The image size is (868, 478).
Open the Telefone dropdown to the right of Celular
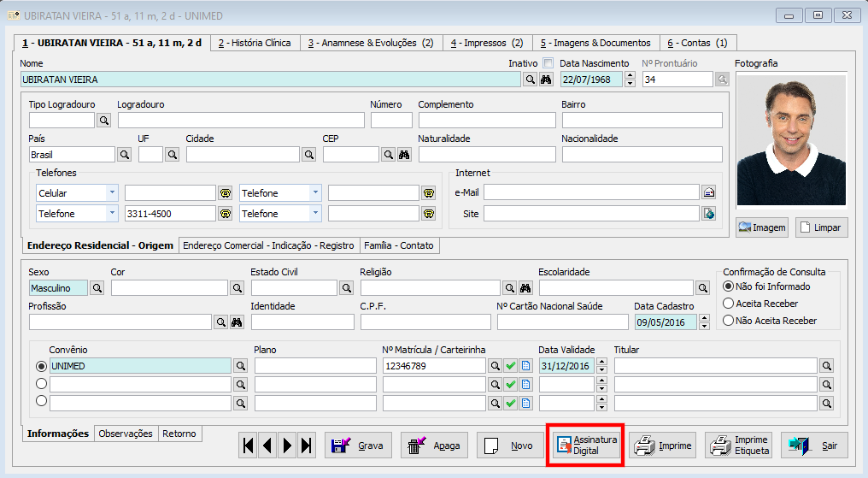pyautogui.click(x=315, y=192)
